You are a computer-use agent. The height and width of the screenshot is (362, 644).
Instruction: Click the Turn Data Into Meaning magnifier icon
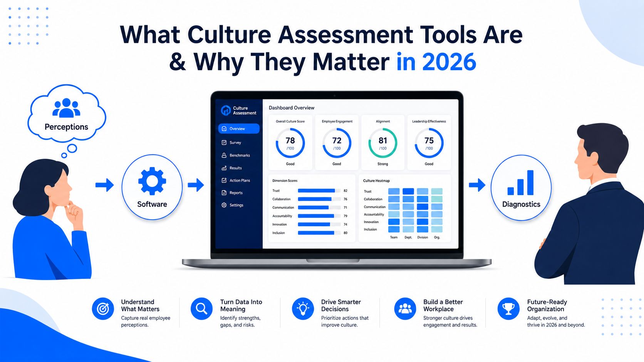click(201, 309)
